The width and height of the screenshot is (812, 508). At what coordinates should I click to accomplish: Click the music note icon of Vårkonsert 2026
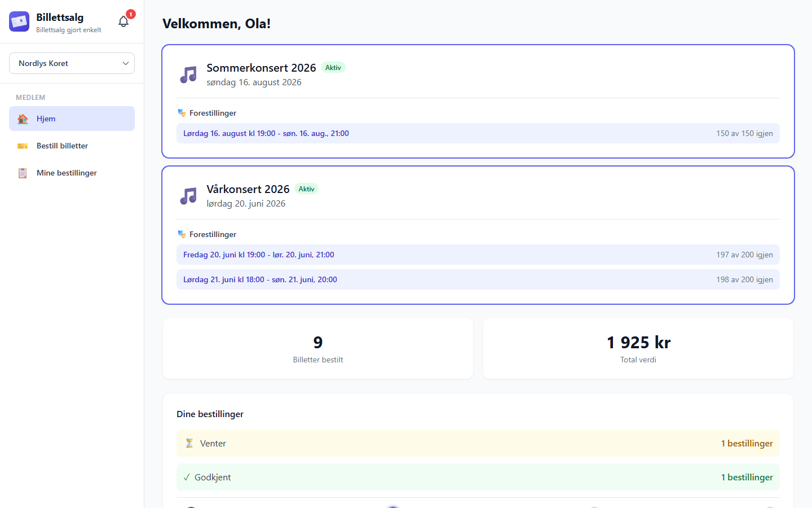188,196
